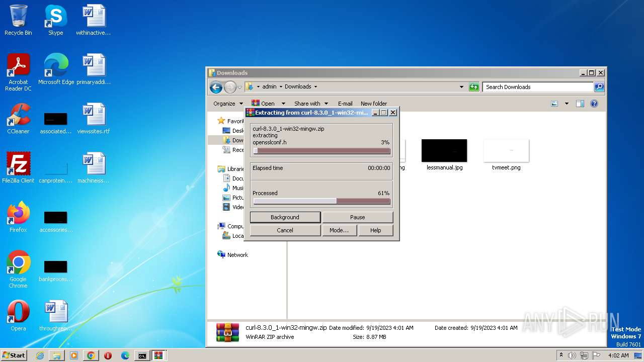Click the search magnifier in Explorer

tap(599, 87)
